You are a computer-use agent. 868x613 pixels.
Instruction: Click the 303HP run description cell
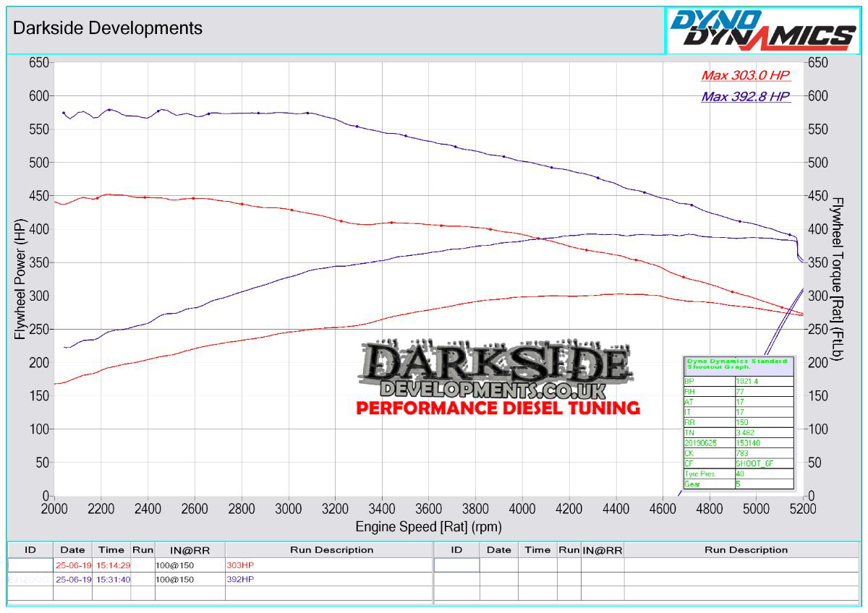[240, 565]
